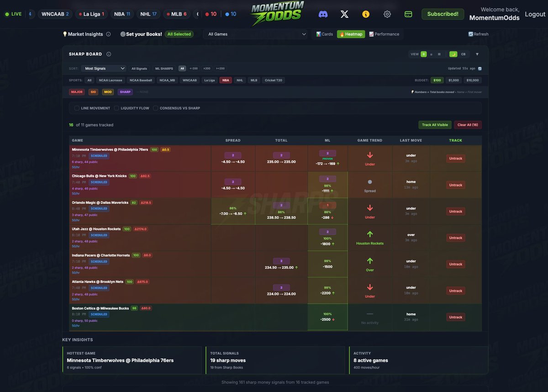Click the Timberwolves Spread purple 2 badge

(x=233, y=155)
